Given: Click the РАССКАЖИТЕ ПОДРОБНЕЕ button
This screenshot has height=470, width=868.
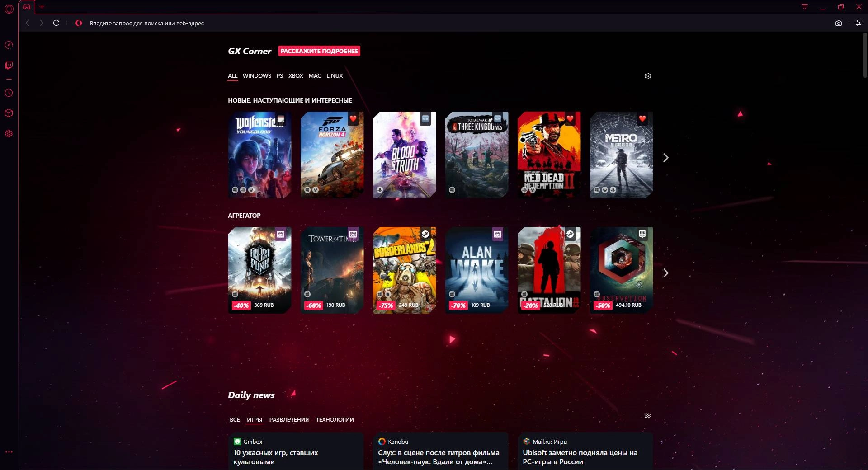Looking at the screenshot, I should click(319, 51).
